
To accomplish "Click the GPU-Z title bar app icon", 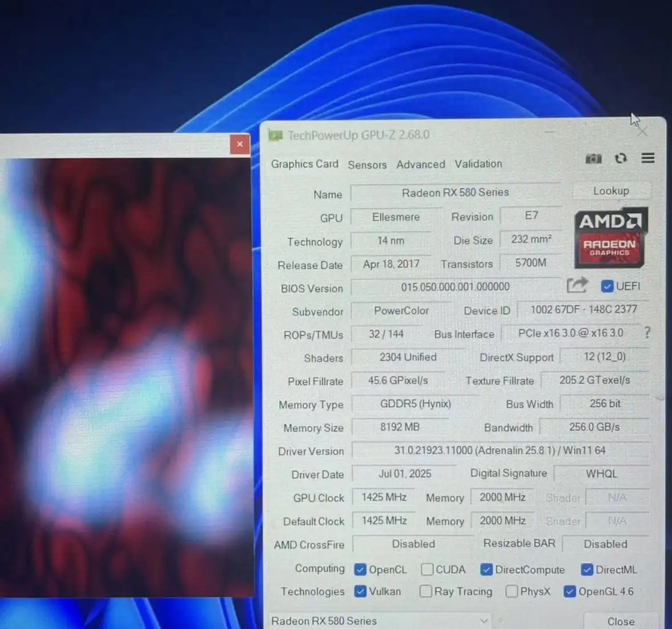I will coord(276,135).
